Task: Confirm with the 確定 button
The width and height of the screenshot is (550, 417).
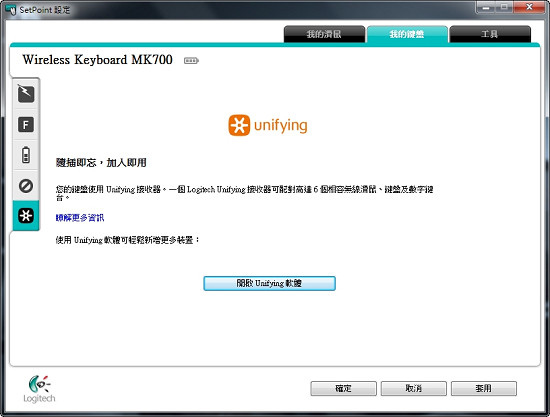Action: [343, 389]
